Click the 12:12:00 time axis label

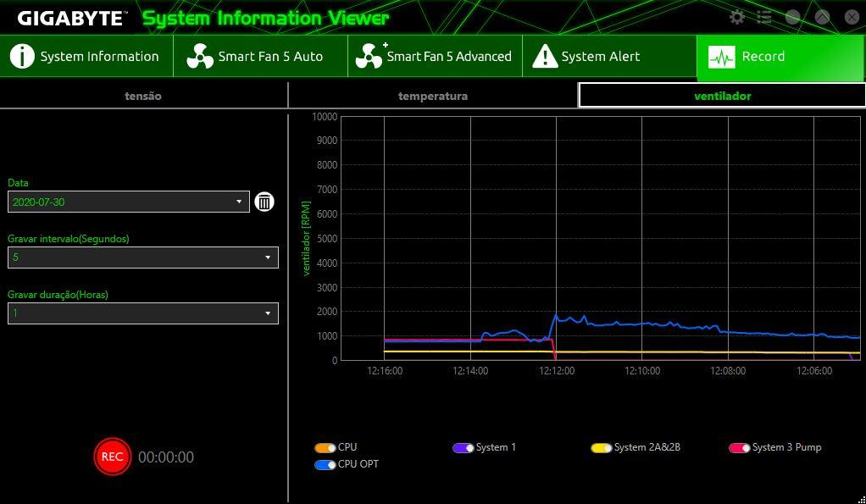point(556,371)
